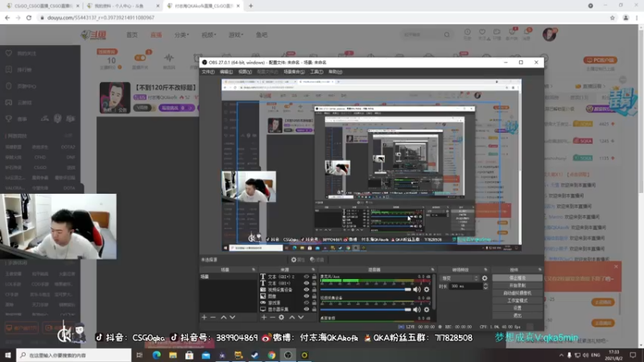This screenshot has width=644, height=362.
Task: Open the 工具(T) menu in OBS
Action: click(x=316, y=72)
